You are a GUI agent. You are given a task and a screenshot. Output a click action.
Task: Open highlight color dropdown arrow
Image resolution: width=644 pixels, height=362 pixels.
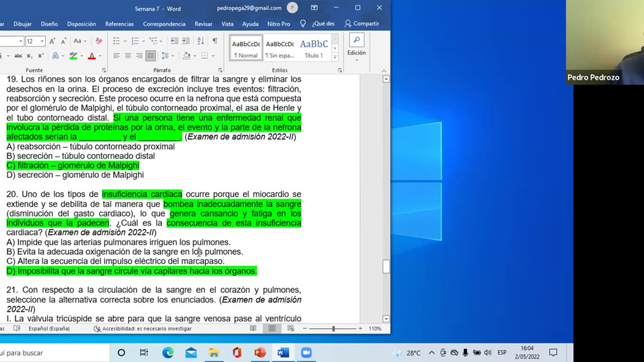coord(81,56)
